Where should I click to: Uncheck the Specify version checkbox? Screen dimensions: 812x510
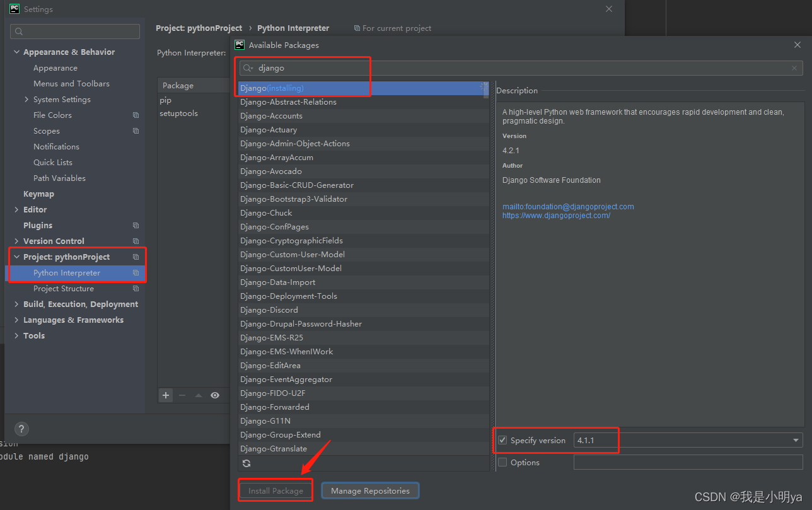pos(502,440)
